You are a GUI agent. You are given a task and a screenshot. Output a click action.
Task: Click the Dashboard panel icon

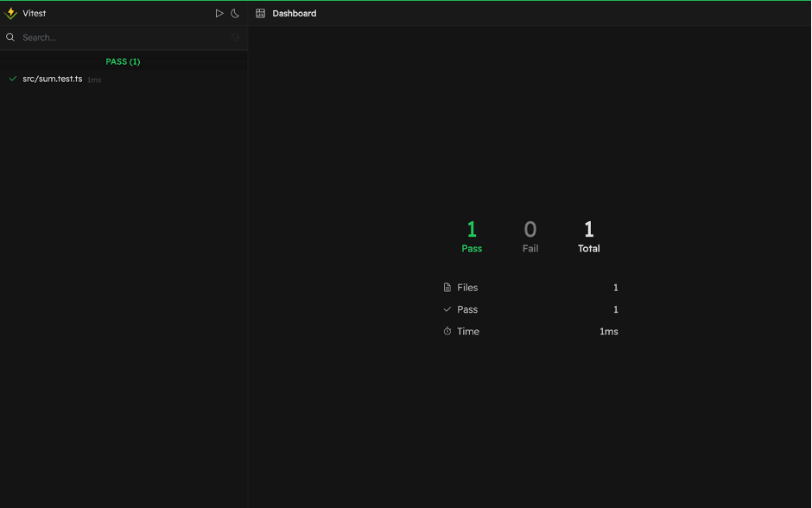260,14
